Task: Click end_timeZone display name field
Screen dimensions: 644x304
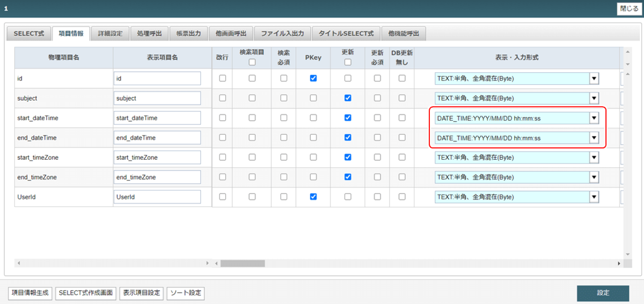Action: coord(157,177)
